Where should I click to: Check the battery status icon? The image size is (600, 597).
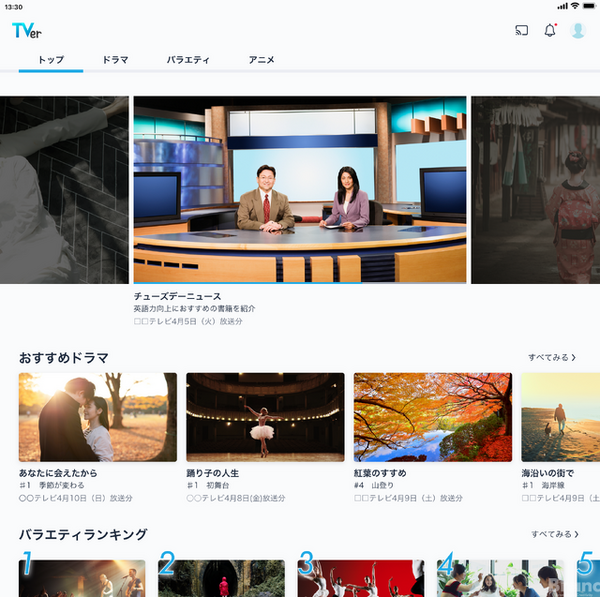click(589, 6)
